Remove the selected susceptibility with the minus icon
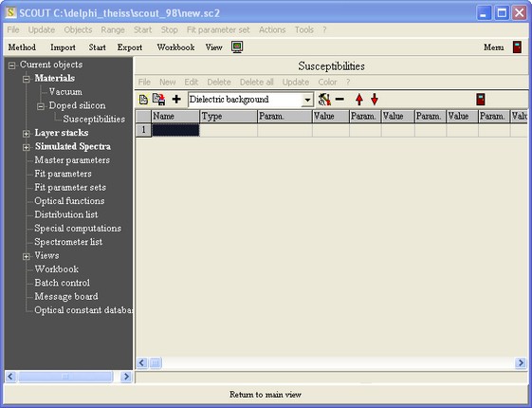This screenshot has height=408, width=532. [339, 99]
